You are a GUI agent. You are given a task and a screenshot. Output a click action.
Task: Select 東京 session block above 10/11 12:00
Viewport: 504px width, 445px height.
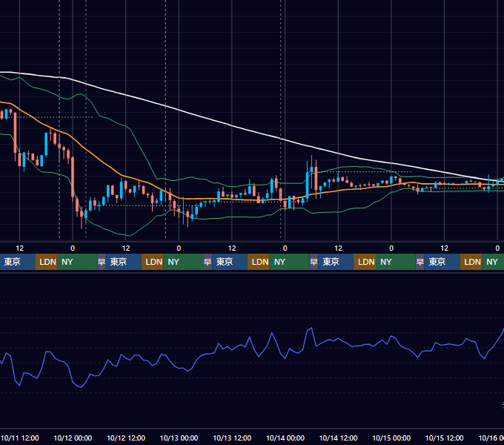point(17,262)
